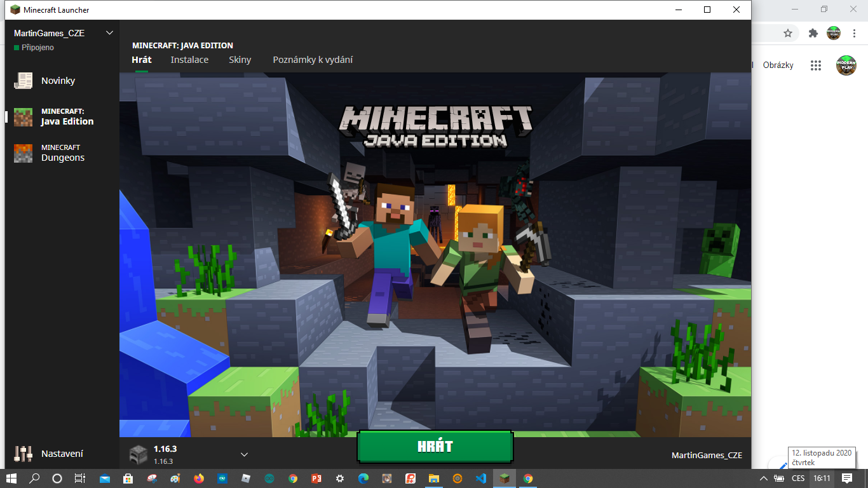Screen dimensions: 868x488
Task: Click the Chrome extensions puzzle icon
Action: 813,33
